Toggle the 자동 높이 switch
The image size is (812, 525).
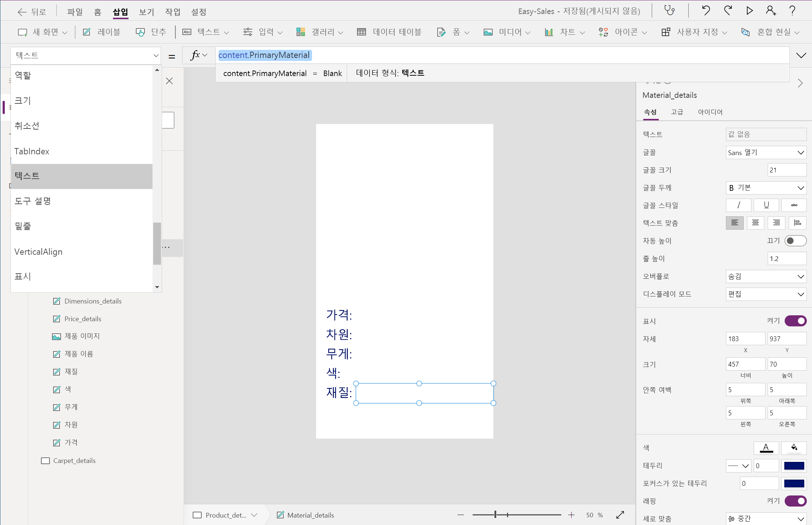point(795,241)
